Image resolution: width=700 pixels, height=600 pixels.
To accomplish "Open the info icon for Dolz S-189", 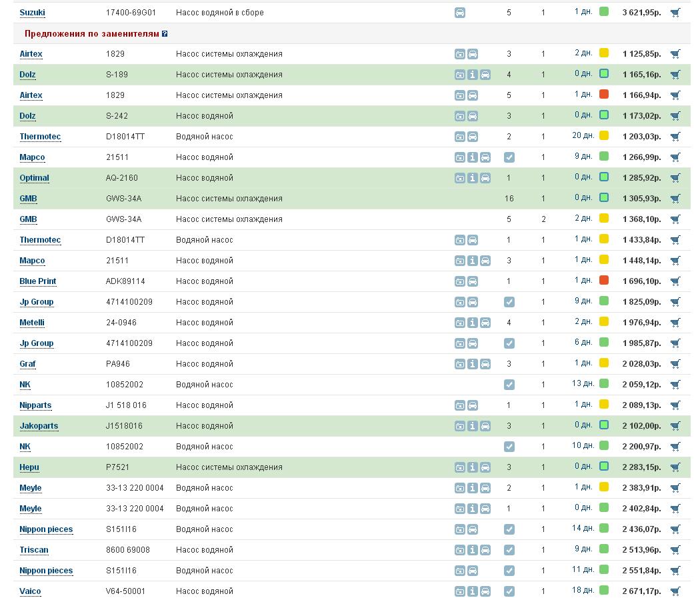I will (x=472, y=75).
